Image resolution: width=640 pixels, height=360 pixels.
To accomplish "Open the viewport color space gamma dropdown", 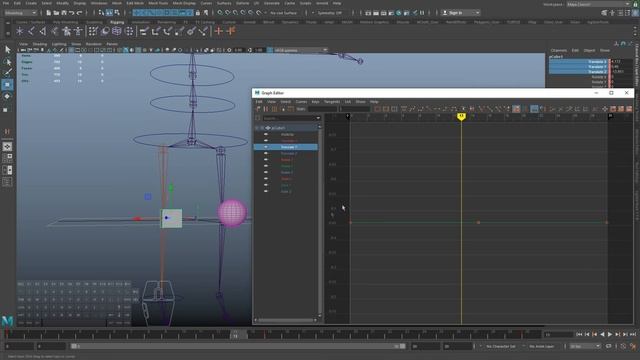I will coord(300,50).
